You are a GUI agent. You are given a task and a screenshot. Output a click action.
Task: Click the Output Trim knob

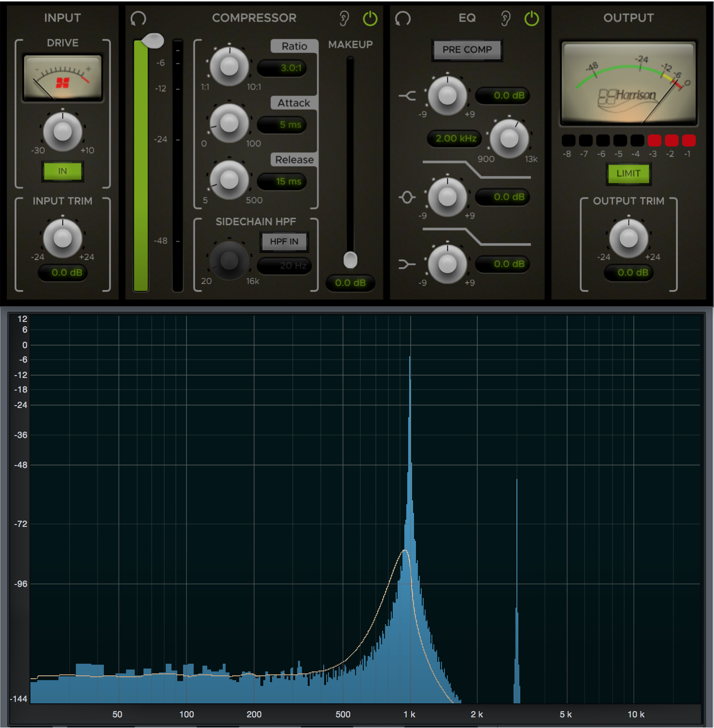(628, 238)
